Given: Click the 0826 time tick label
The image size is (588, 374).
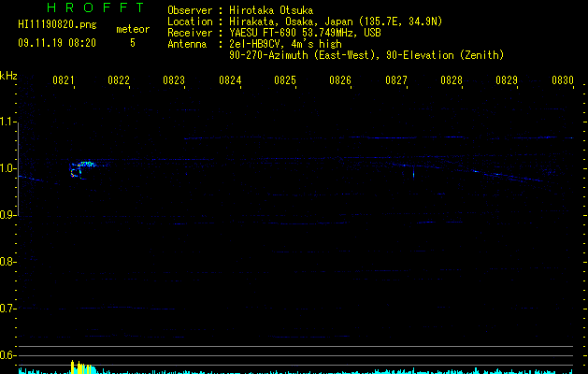Looking at the screenshot, I should 340,79.
